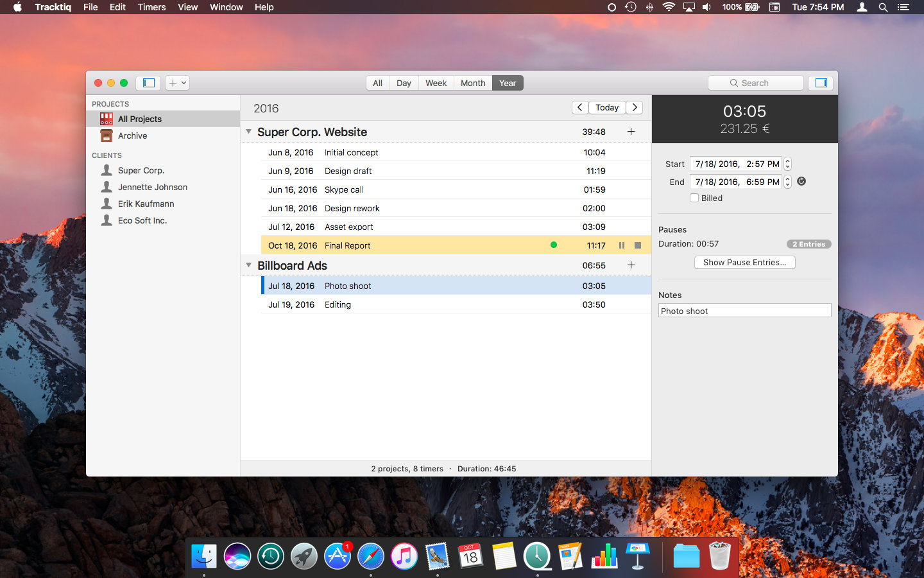This screenshot has width=924, height=578.
Task: Toggle the projects sidebar visibility icon
Action: 148,83
